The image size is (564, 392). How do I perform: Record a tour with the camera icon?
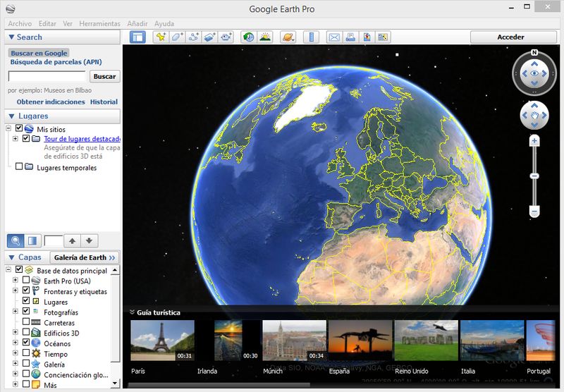[226, 37]
